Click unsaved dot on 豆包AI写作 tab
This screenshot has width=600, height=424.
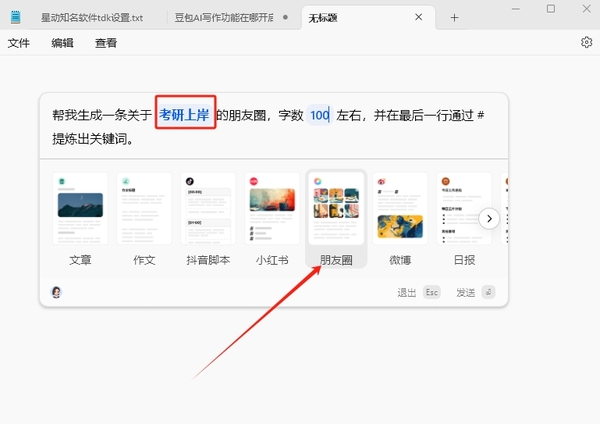[286, 18]
